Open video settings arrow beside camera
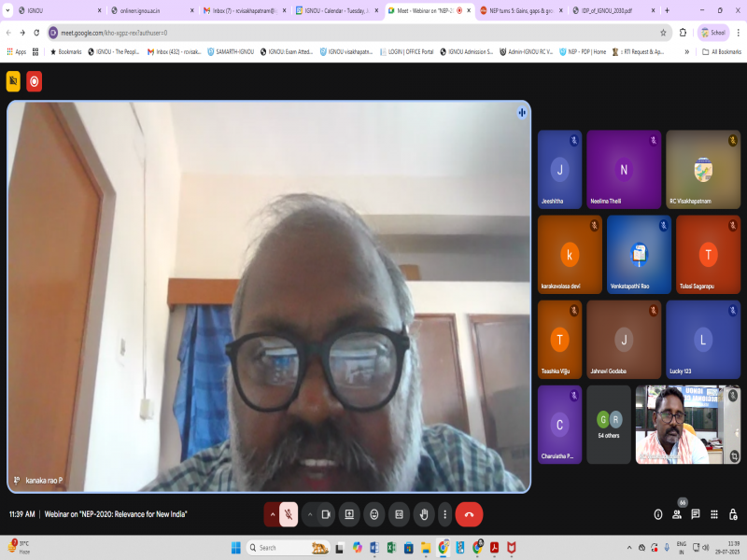This screenshot has height=560, width=747. click(310, 514)
